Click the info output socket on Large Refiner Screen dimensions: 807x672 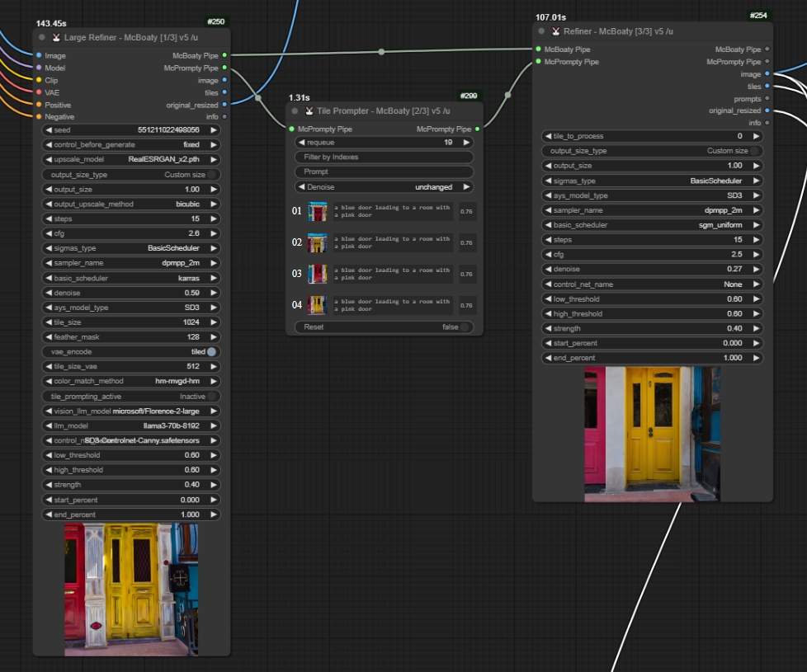224,117
